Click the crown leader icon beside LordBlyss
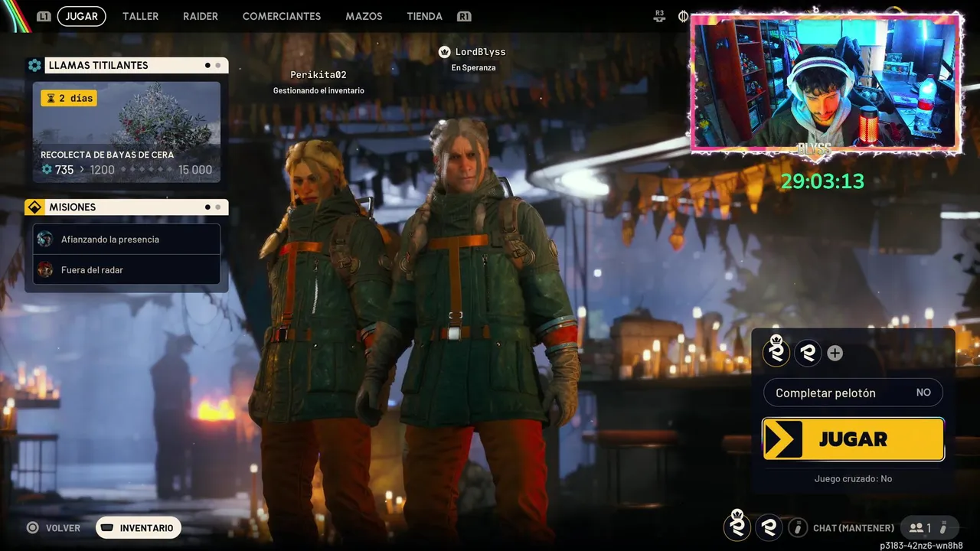This screenshot has width=980, height=551. pyautogui.click(x=444, y=52)
